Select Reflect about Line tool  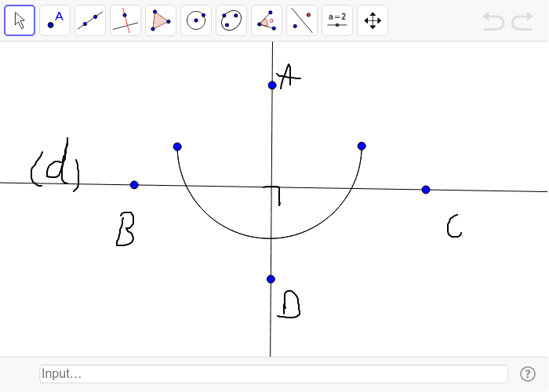302,20
